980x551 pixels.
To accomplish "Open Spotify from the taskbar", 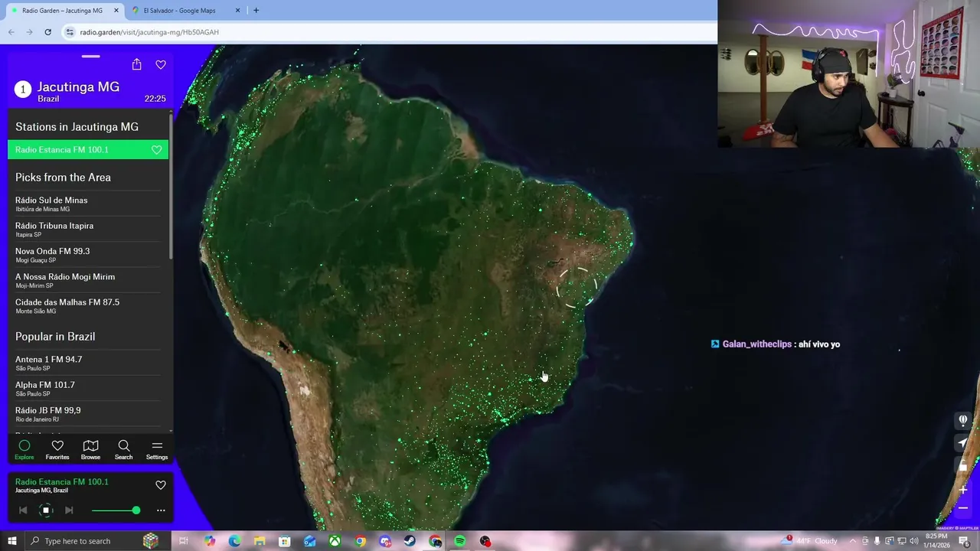I will (x=460, y=541).
